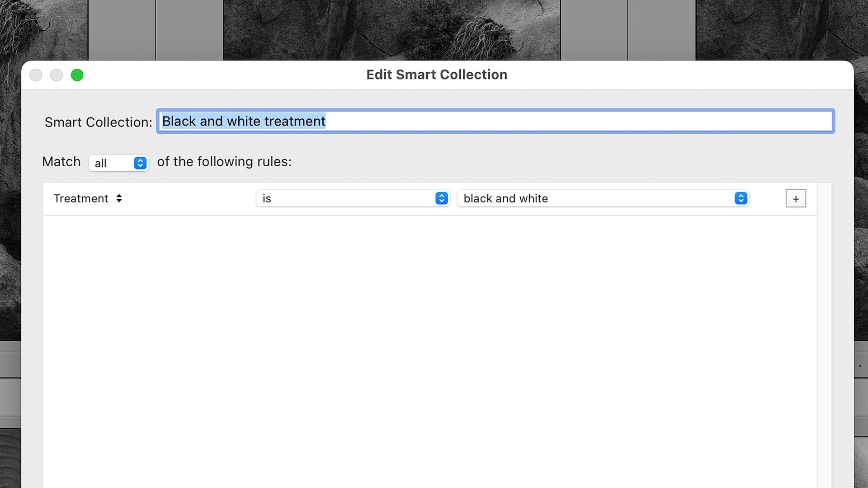Click the green zoom window button
Image resolution: width=868 pixels, height=488 pixels.
(77, 75)
